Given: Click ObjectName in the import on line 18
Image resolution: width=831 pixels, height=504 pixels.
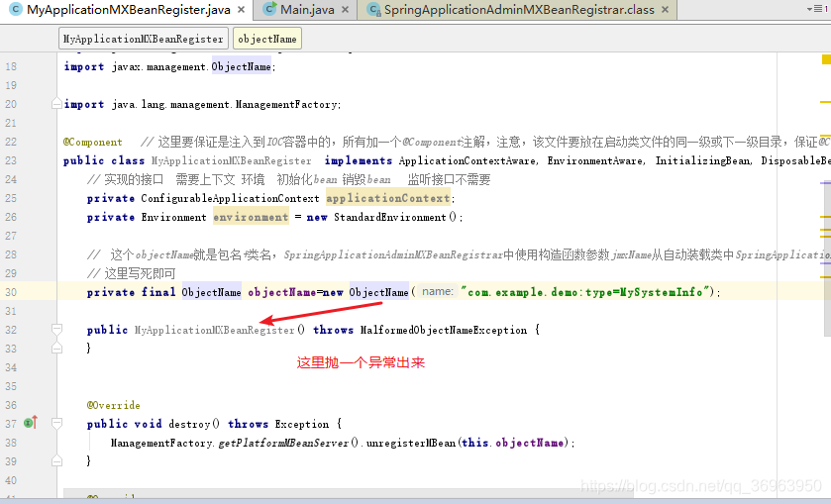Looking at the screenshot, I should [x=241, y=66].
